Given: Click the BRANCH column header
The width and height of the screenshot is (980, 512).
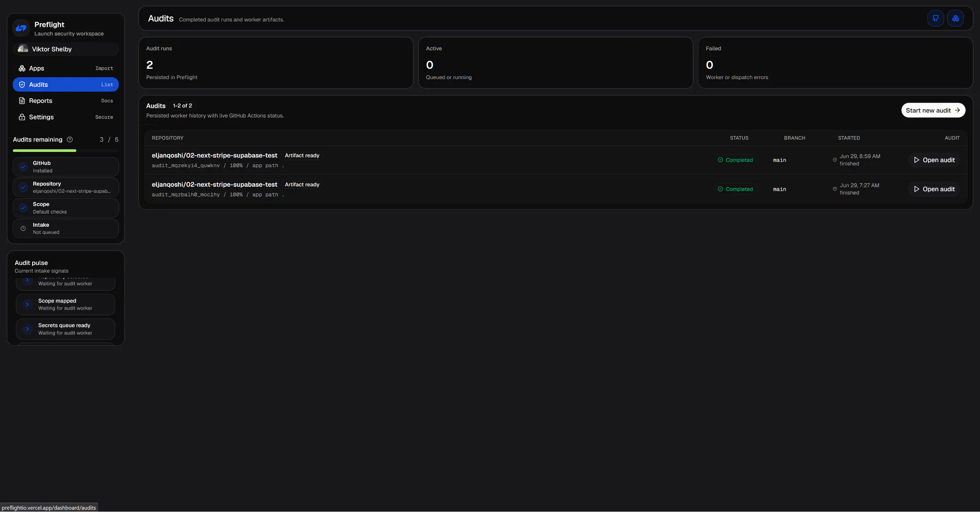Looking at the screenshot, I should (795, 138).
